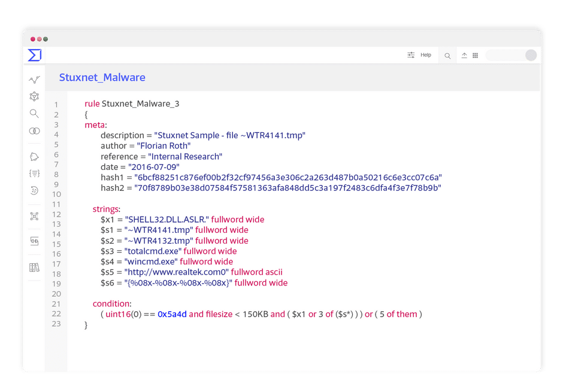Screen dimensions: 575x392
Task: Click the "meta" keyword on line 3
Action: pyautogui.click(x=95, y=125)
